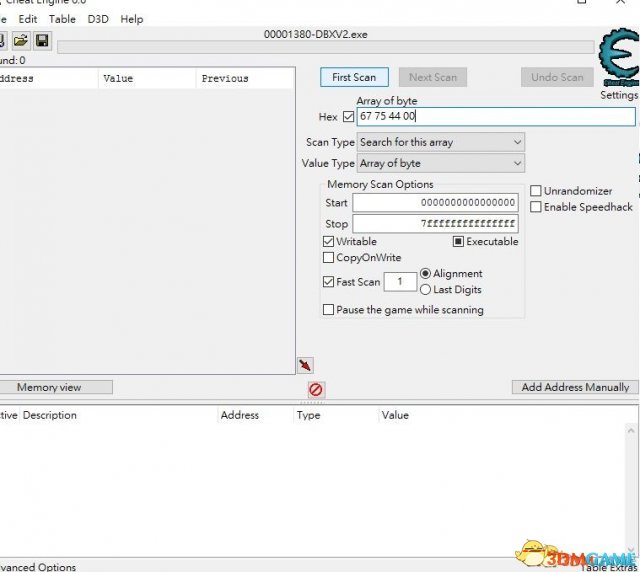Open the Help menu
The image size is (640, 572).
click(x=131, y=19)
